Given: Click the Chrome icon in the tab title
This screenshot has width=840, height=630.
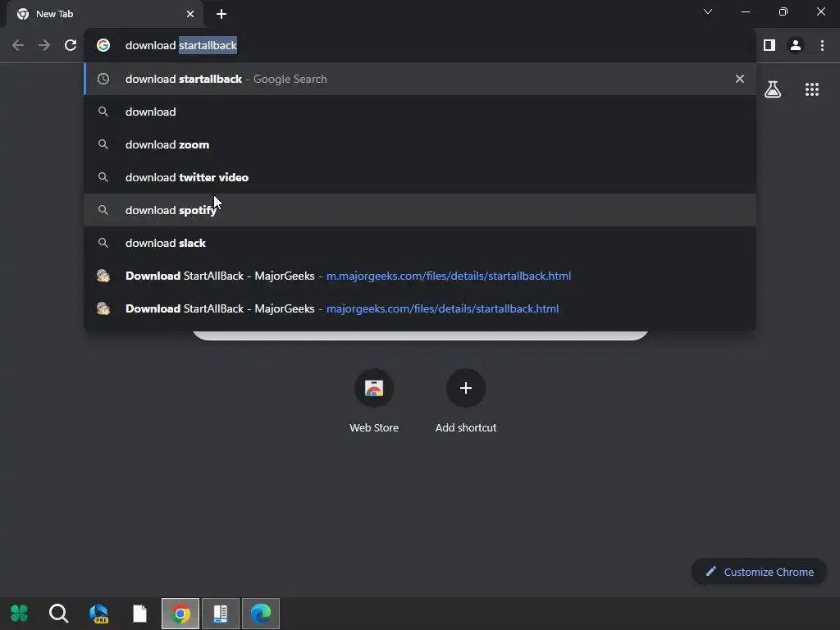Looking at the screenshot, I should (x=23, y=14).
